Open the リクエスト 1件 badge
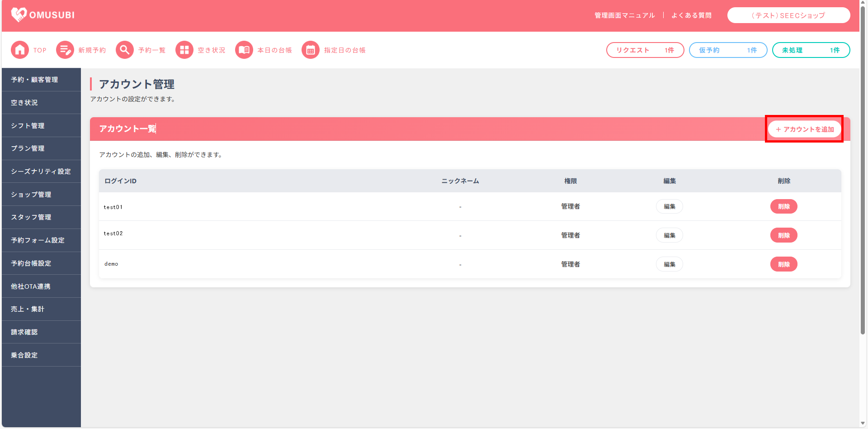 (x=645, y=50)
